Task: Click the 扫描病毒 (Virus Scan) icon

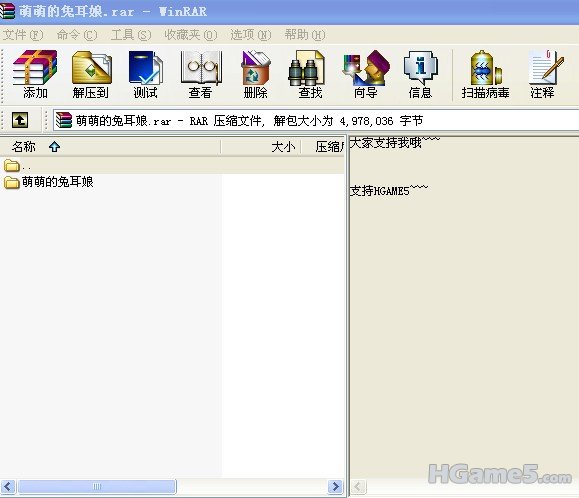Action: [x=485, y=75]
